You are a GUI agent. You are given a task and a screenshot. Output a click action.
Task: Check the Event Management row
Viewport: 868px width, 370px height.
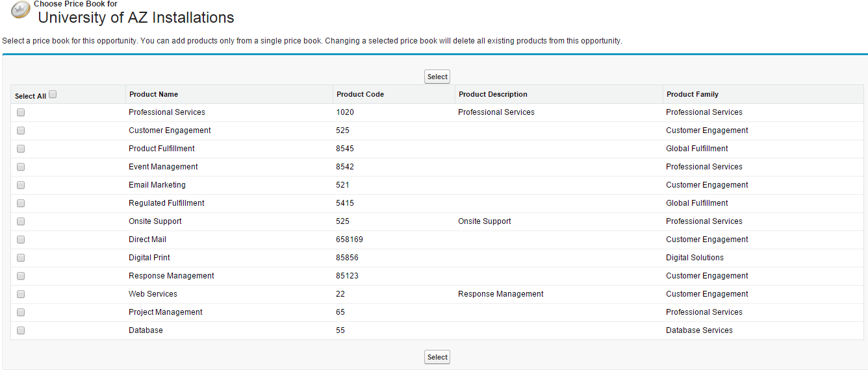point(21,167)
